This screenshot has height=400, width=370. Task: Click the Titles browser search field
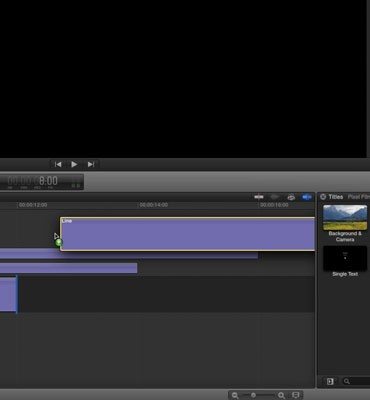point(356,381)
